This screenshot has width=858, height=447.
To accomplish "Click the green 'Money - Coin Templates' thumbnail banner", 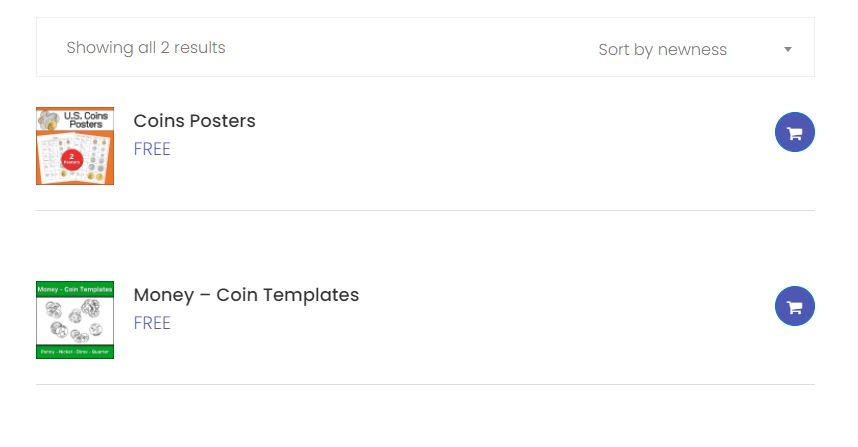I will pos(75,289).
